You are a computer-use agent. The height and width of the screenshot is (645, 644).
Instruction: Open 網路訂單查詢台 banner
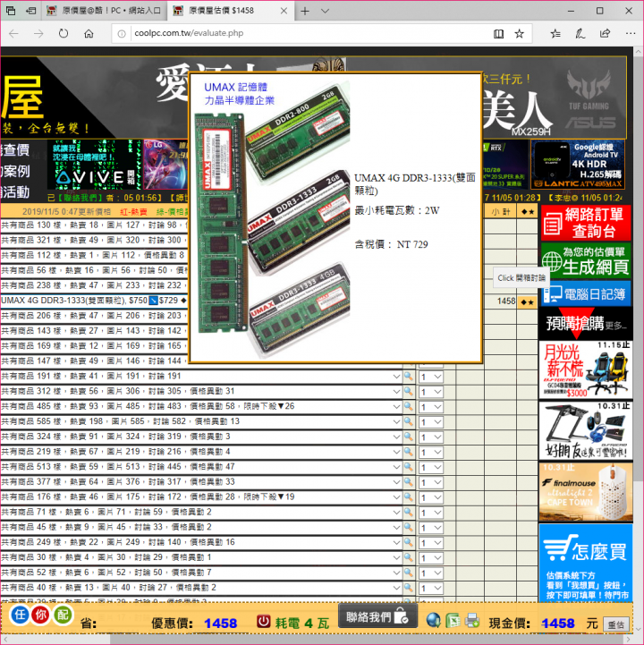[x=586, y=223]
